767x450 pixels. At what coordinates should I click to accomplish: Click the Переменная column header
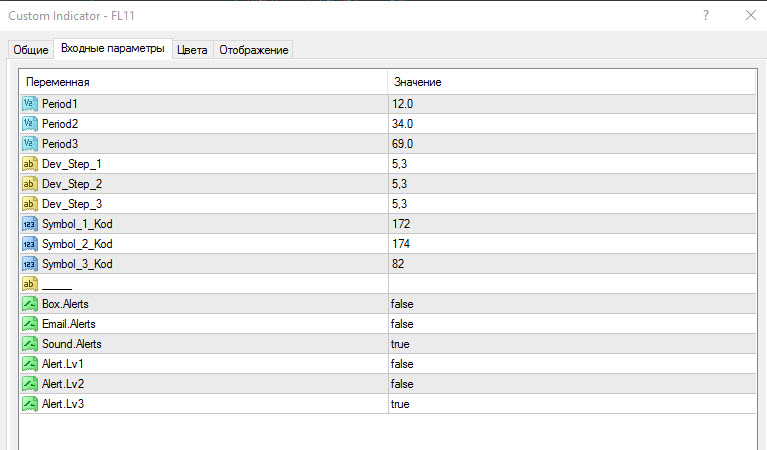[x=203, y=82]
